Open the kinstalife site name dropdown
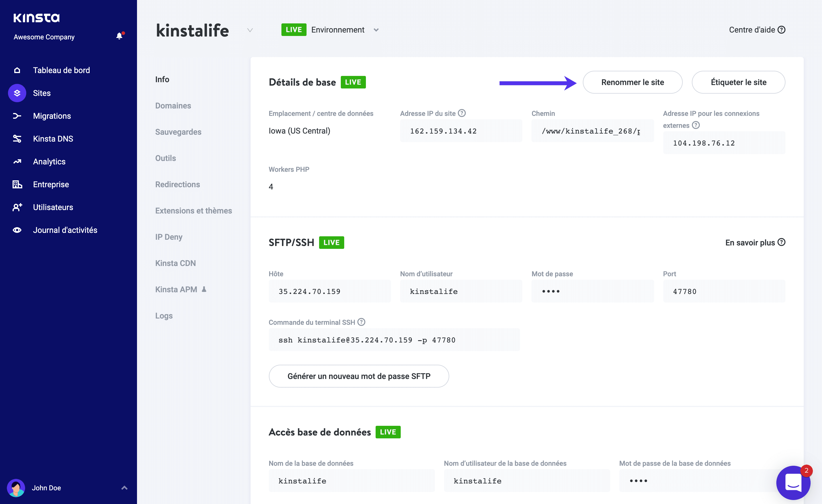822x504 pixels. tap(250, 30)
